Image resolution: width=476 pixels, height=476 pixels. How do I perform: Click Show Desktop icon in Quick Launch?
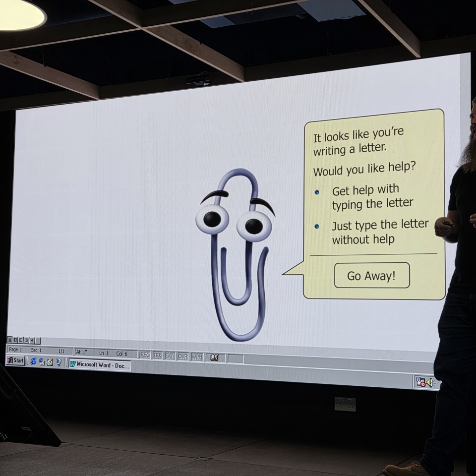(50, 362)
